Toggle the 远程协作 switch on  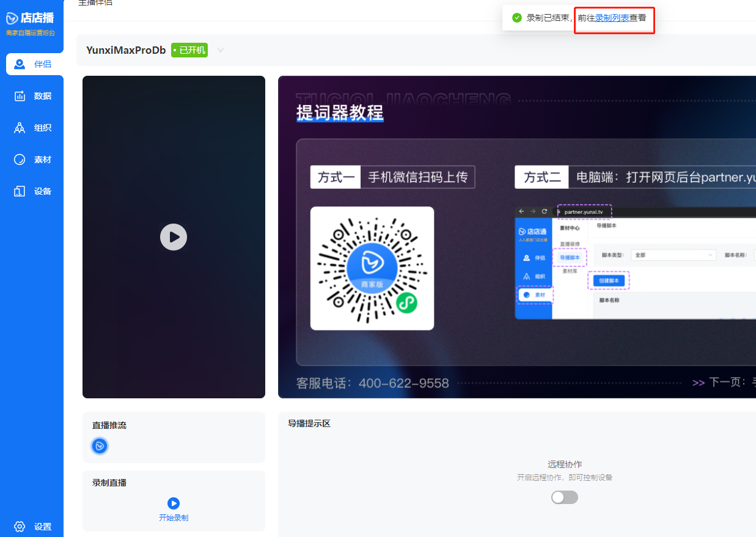tap(565, 497)
